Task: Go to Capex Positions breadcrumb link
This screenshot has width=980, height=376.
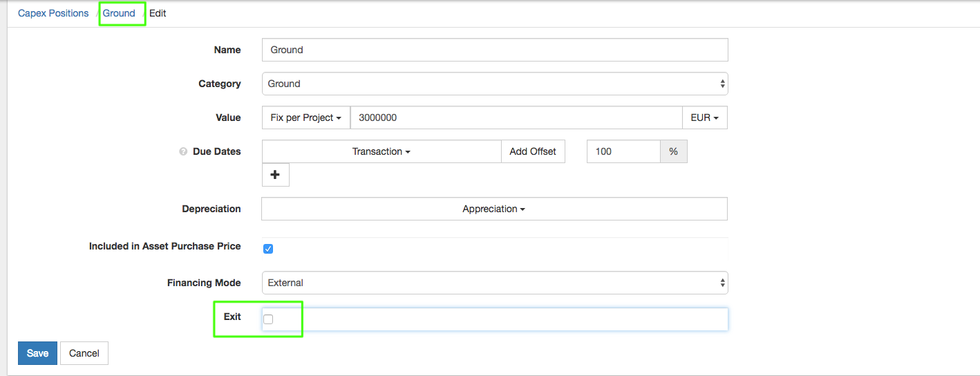Action: [53, 13]
